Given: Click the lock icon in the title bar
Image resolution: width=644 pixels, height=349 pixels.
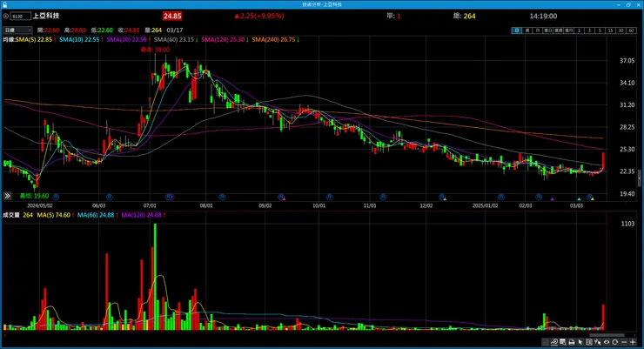Looking at the screenshot, I should pyautogui.click(x=4, y=4).
